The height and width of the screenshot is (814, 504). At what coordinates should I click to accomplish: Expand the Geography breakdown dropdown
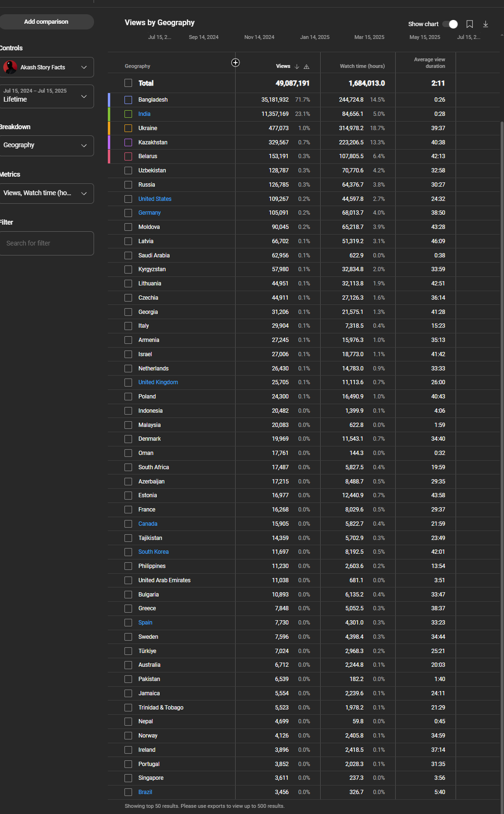[46, 145]
